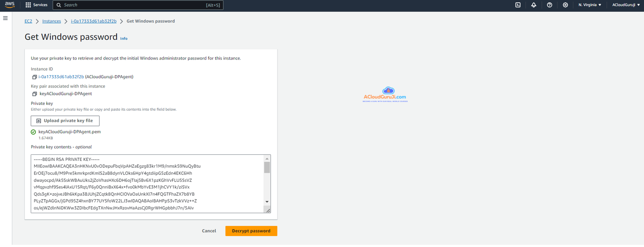644x247 pixels.
Task: Open the notifications bell
Action: click(x=533, y=5)
